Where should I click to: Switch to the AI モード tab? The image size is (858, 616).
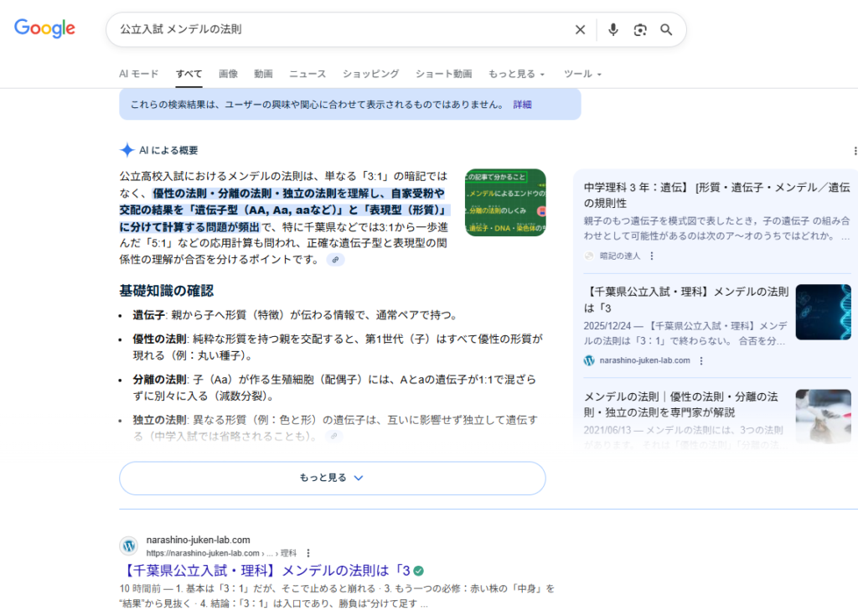pos(139,74)
